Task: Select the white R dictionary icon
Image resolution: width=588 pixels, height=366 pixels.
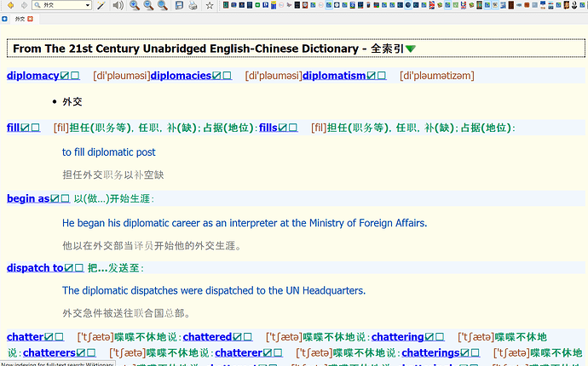Action: tap(266, 5)
